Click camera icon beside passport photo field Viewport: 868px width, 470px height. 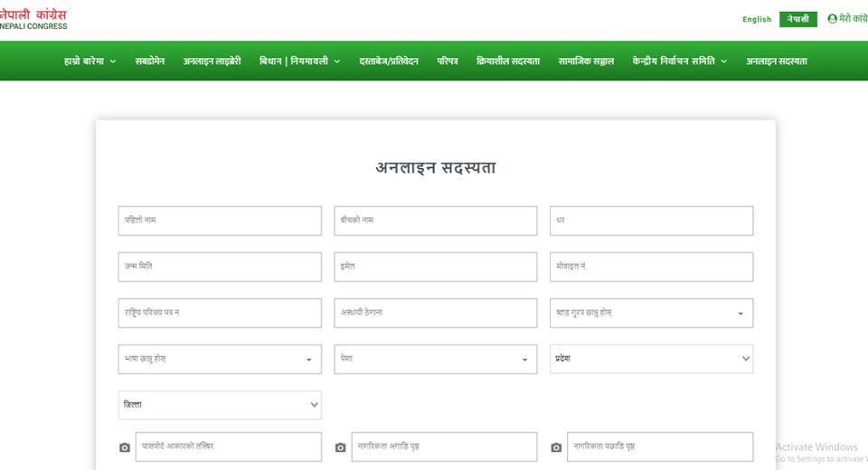coord(125,447)
